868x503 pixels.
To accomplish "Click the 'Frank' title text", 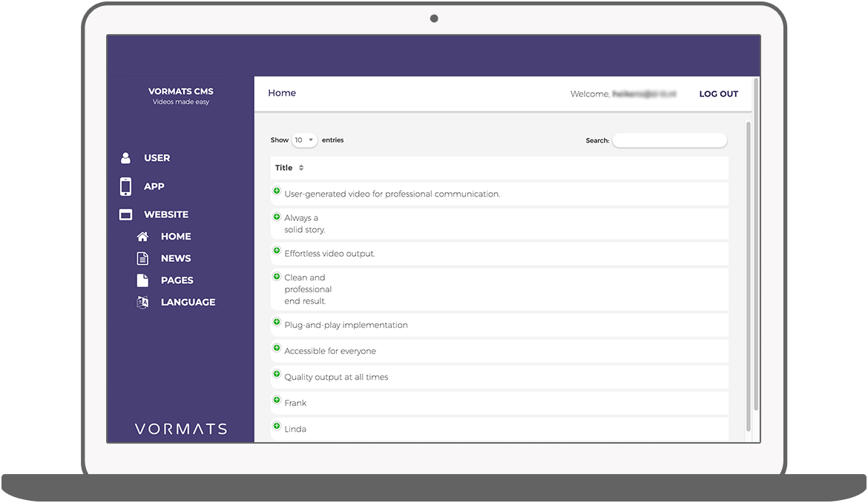I will (x=295, y=403).
